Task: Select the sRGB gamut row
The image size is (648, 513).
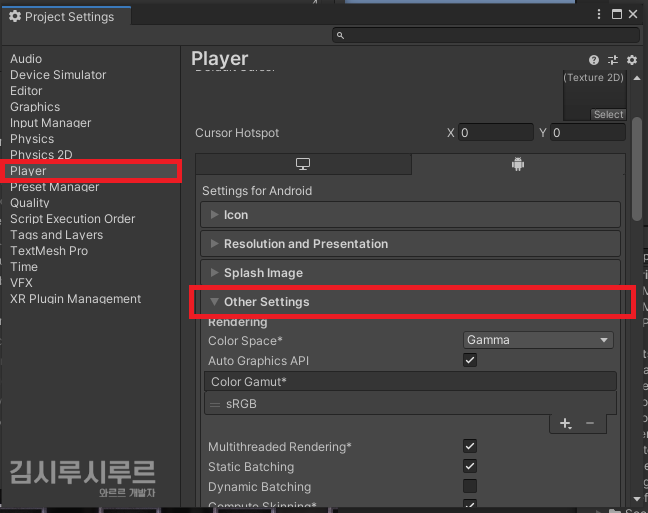Action: pos(410,404)
